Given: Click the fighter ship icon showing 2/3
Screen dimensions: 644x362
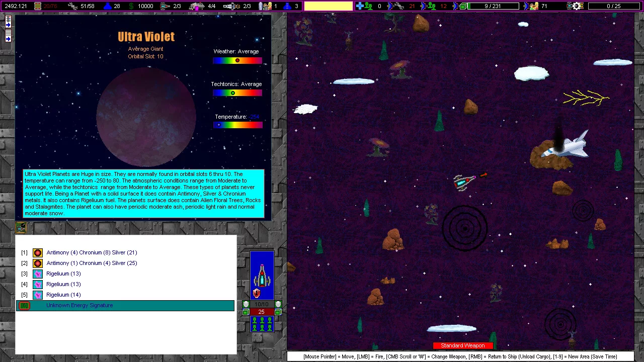Looking at the screenshot, I should pyautogui.click(x=165, y=6).
